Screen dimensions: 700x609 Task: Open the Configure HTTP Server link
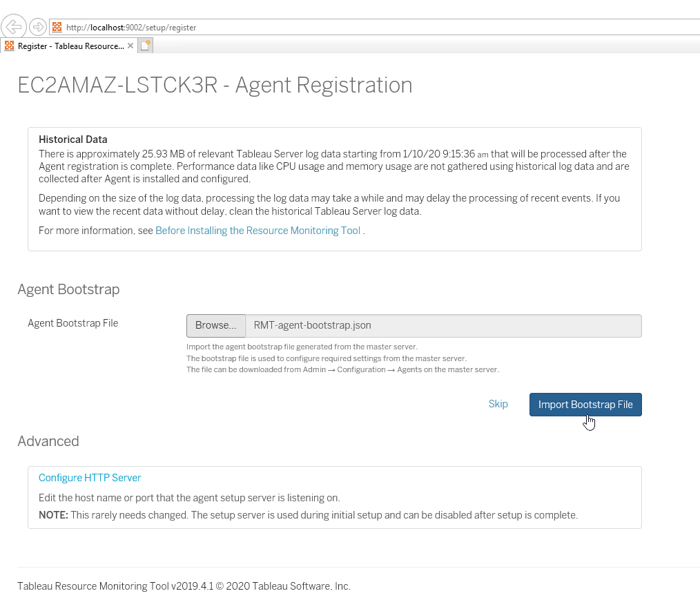click(x=90, y=477)
